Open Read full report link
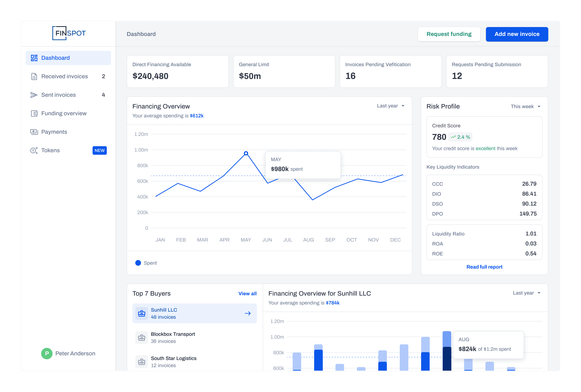 (x=484, y=267)
